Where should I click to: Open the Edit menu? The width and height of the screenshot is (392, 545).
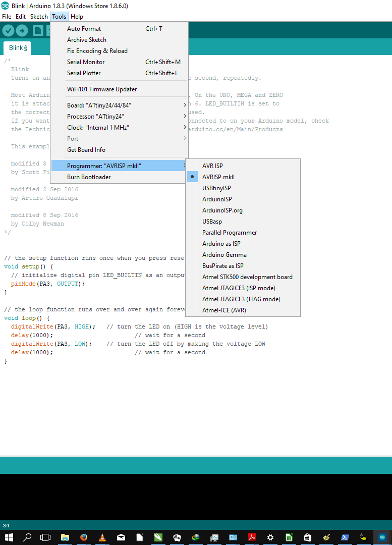(x=21, y=16)
